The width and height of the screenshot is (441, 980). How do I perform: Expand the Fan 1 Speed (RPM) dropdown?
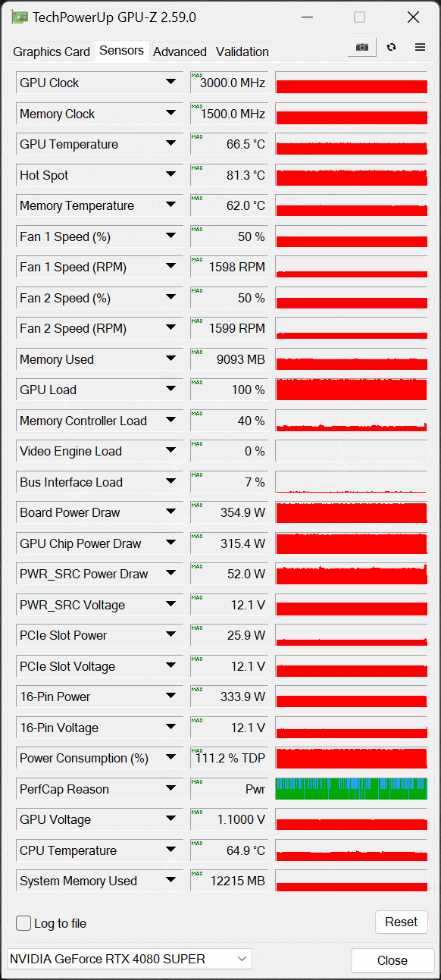point(171,267)
